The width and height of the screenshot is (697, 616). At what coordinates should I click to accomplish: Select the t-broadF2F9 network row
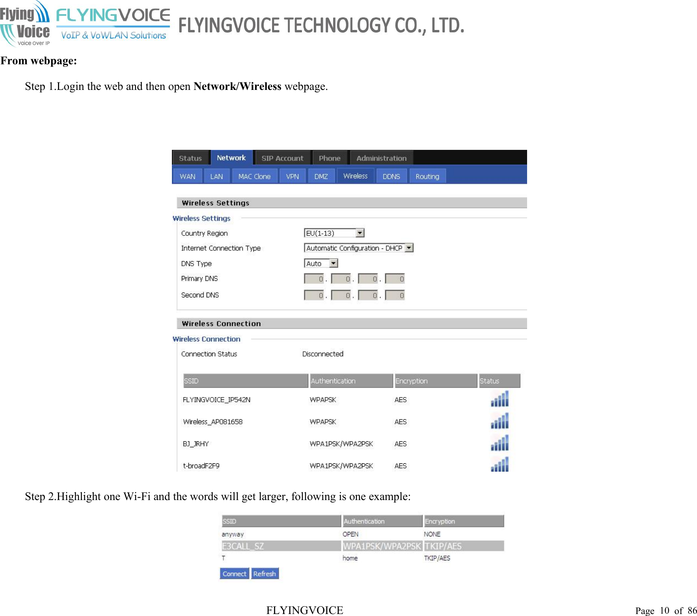351,465
